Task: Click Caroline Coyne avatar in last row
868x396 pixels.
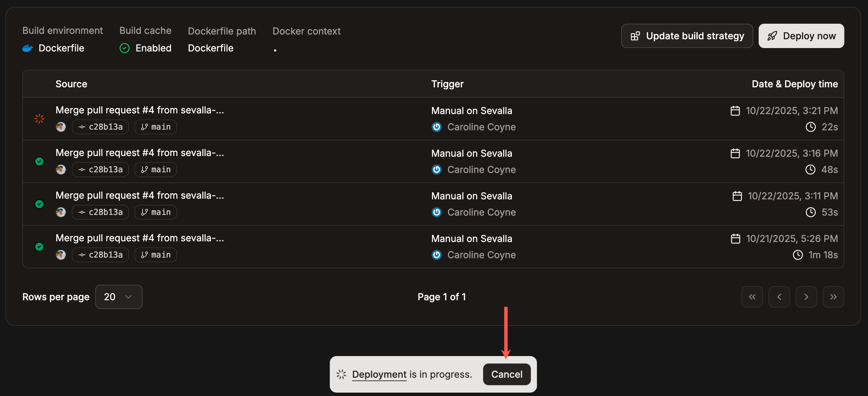Action: pos(437,255)
